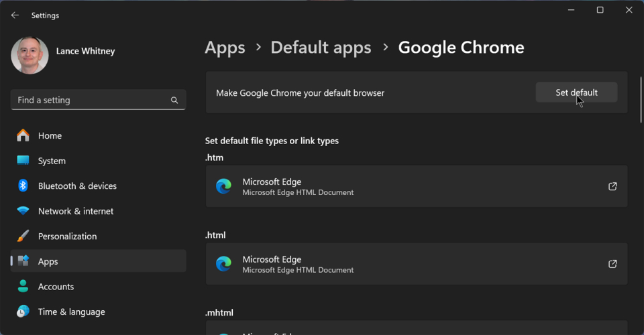Maximize the Settings window

tap(600, 10)
